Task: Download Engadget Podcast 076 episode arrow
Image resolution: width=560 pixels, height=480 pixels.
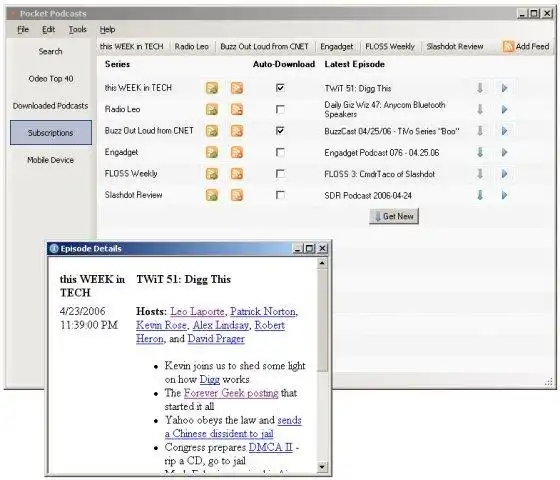Action: [x=480, y=152]
